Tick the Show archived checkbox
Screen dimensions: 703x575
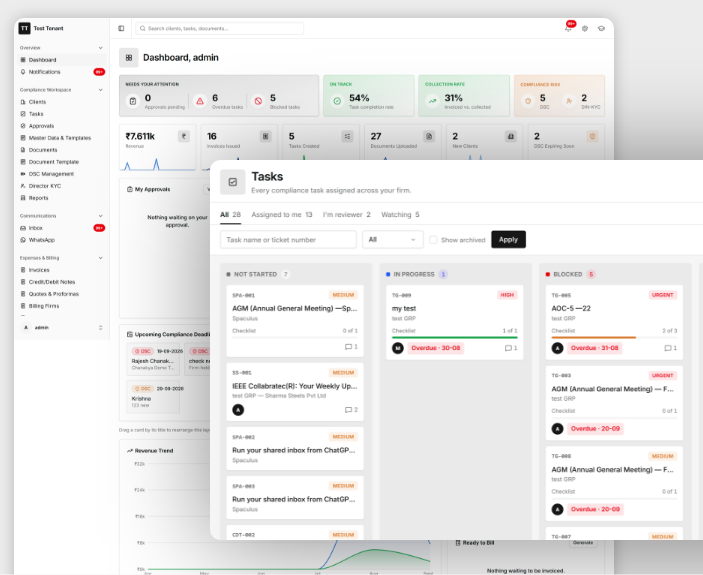point(433,240)
